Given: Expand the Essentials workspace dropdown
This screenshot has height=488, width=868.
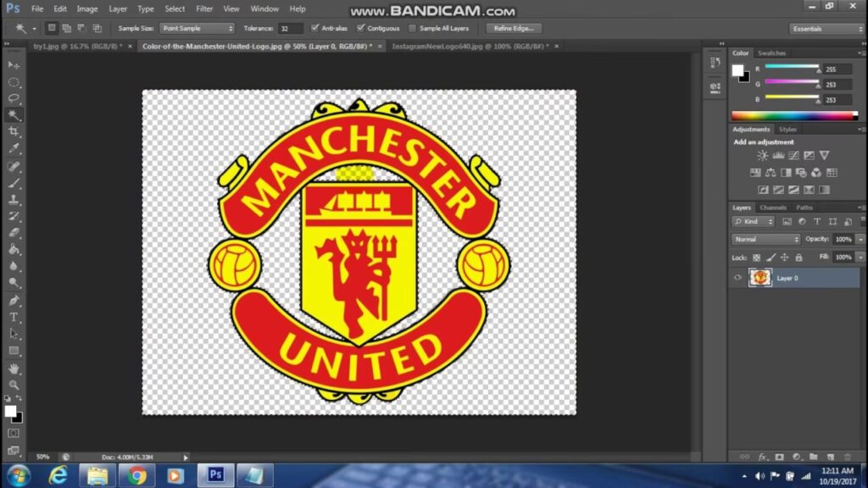Looking at the screenshot, I should tap(825, 29).
